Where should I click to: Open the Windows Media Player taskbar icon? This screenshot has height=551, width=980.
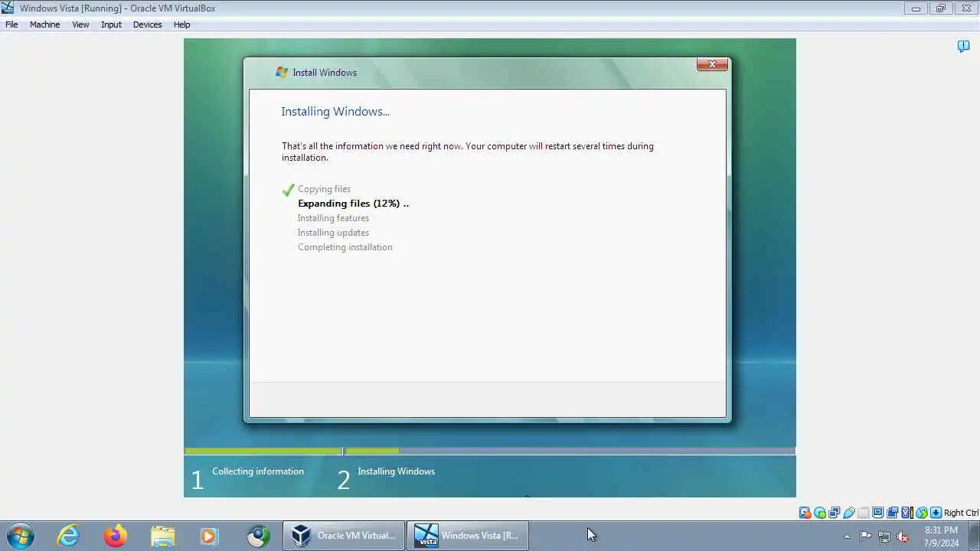208,536
